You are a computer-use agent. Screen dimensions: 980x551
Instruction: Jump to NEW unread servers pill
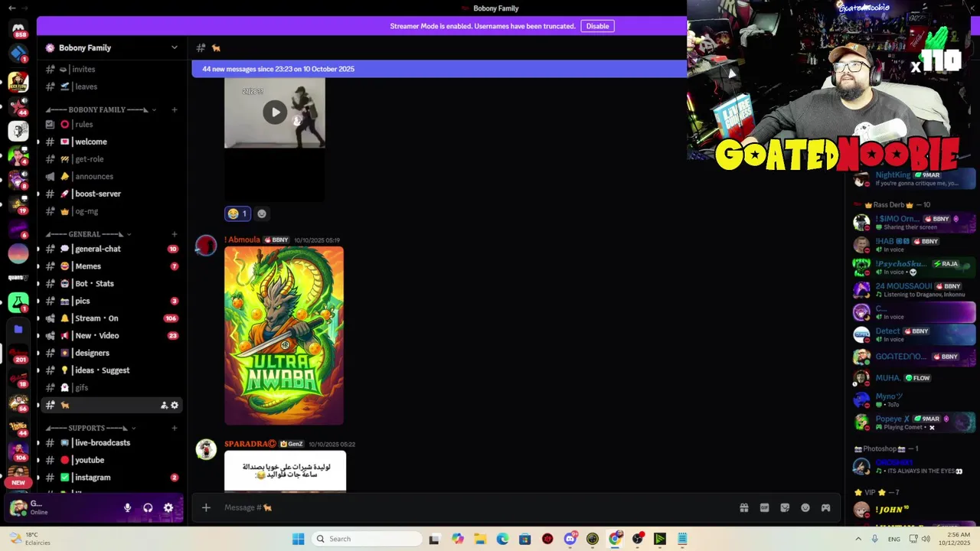[x=18, y=483]
